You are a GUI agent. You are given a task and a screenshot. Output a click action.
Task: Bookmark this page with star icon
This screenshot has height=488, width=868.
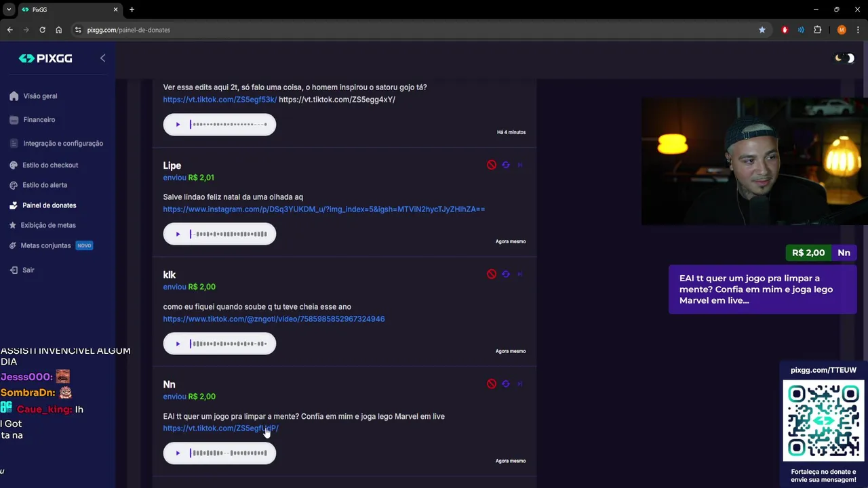[x=762, y=30]
